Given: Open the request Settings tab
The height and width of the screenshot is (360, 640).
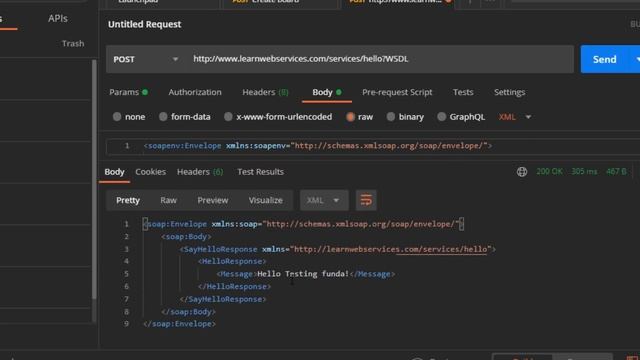Looking at the screenshot, I should [509, 92].
